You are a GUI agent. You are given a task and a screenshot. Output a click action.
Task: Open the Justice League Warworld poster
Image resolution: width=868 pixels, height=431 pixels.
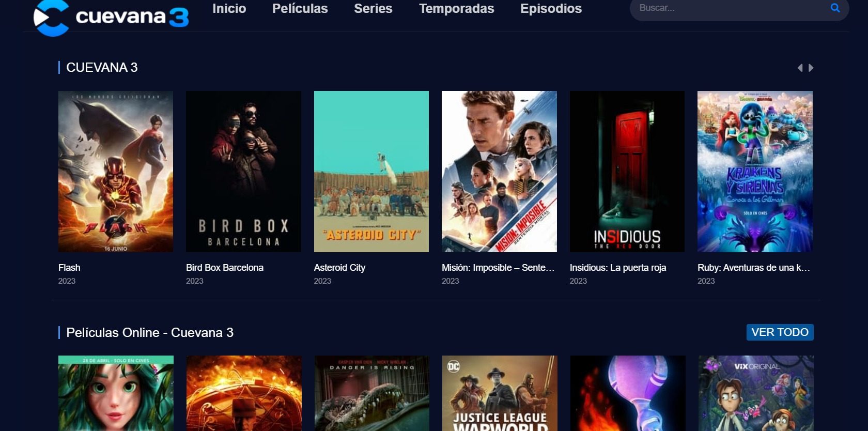tap(500, 393)
